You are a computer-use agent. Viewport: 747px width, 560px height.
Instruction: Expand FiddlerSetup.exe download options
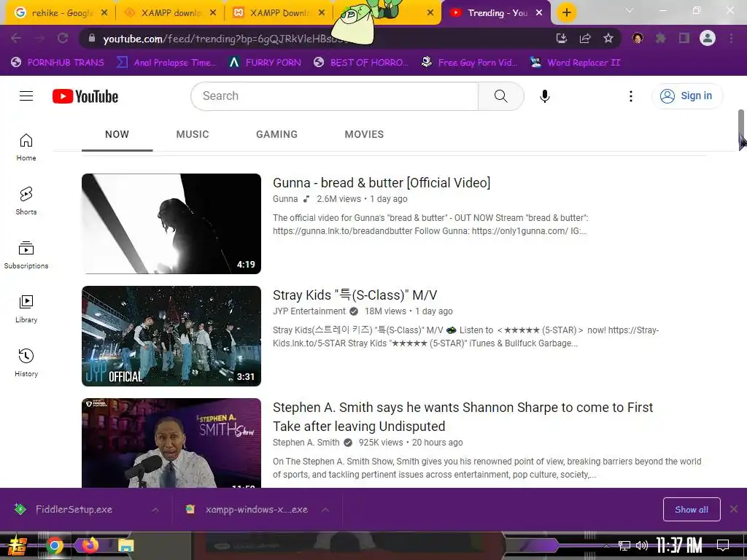[155, 510]
